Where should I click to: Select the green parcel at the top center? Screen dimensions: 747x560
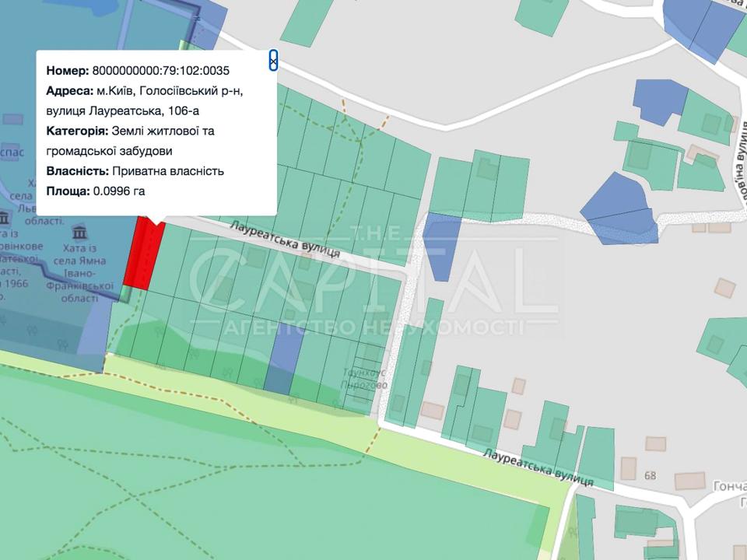coord(308,21)
